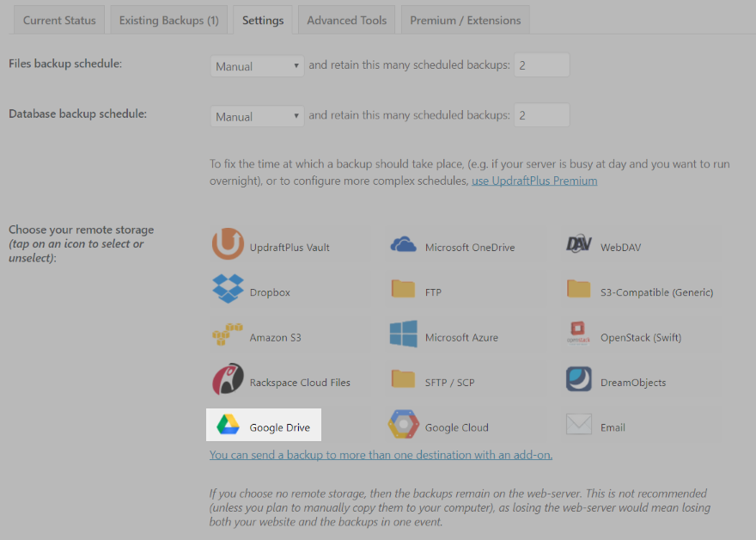
Task: Click the Google Drive storage icon
Action: click(x=228, y=424)
